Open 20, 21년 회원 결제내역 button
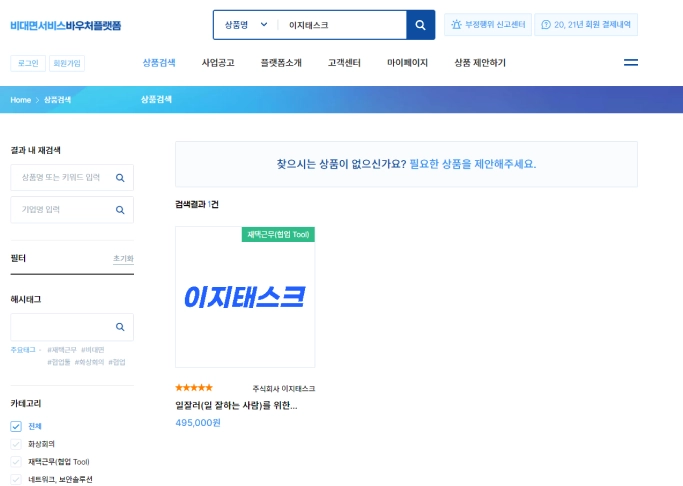The width and height of the screenshot is (683, 486). [586, 24]
